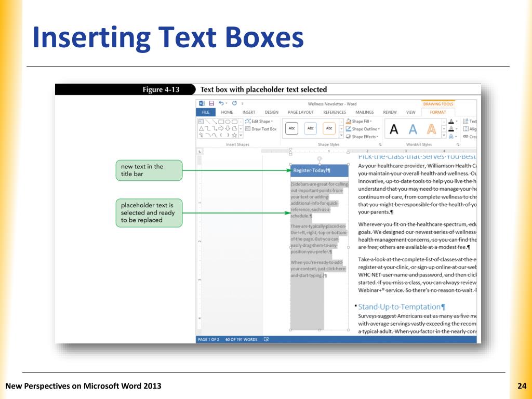Open the Shape Effects dropdown
532x399 pixels.
(x=362, y=137)
